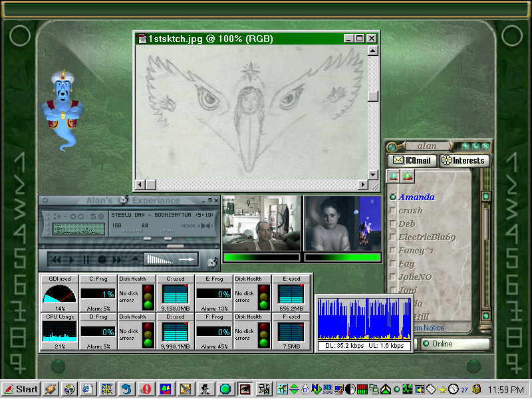
Task: Stop playback with the round stop button
Action: coord(102,259)
